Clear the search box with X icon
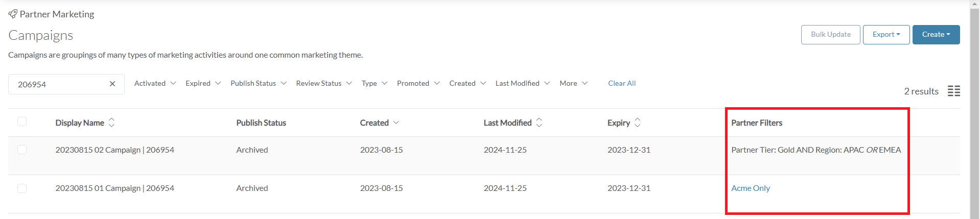The height and width of the screenshot is (219, 980). point(112,84)
